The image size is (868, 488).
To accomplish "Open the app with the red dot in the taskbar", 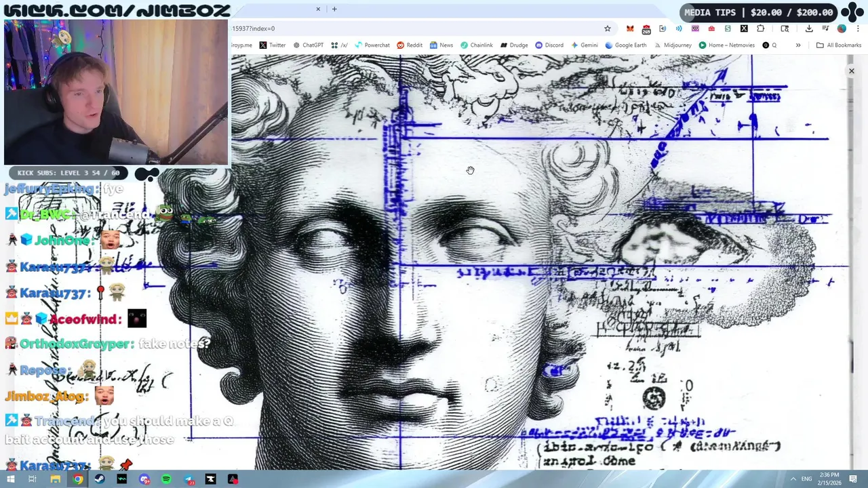I will [233, 479].
